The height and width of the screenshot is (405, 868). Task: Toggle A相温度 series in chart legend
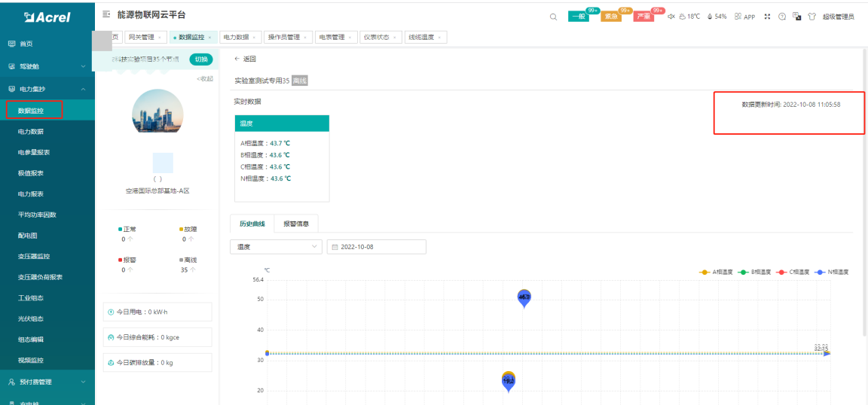pyautogui.click(x=717, y=272)
